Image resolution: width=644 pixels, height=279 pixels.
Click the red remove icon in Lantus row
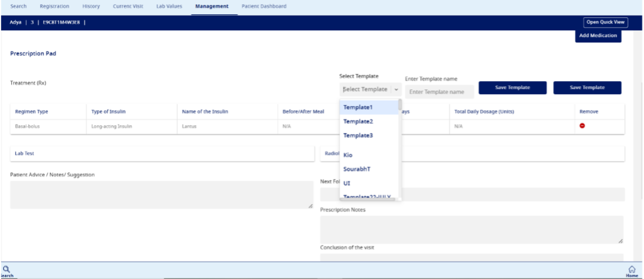[x=582, y=126]
